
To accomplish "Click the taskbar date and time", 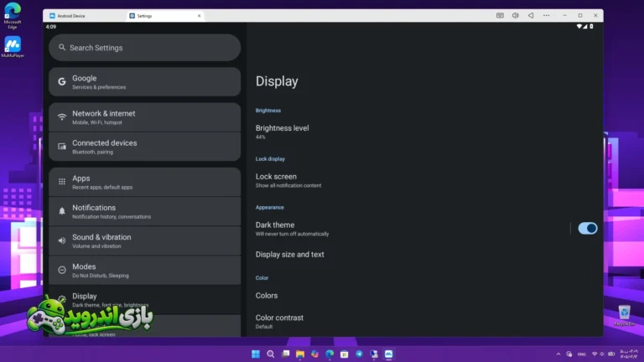I will tap(629, 354).
